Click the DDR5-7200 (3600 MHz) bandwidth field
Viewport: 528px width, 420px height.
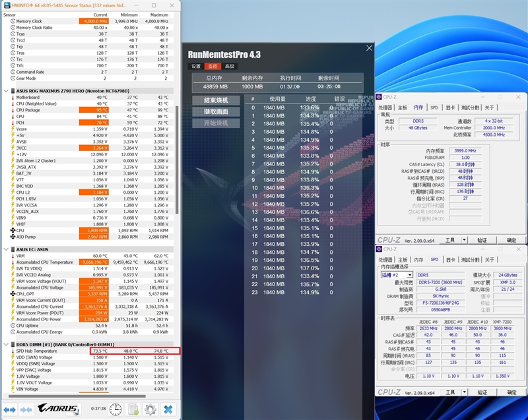pos(440,282)
